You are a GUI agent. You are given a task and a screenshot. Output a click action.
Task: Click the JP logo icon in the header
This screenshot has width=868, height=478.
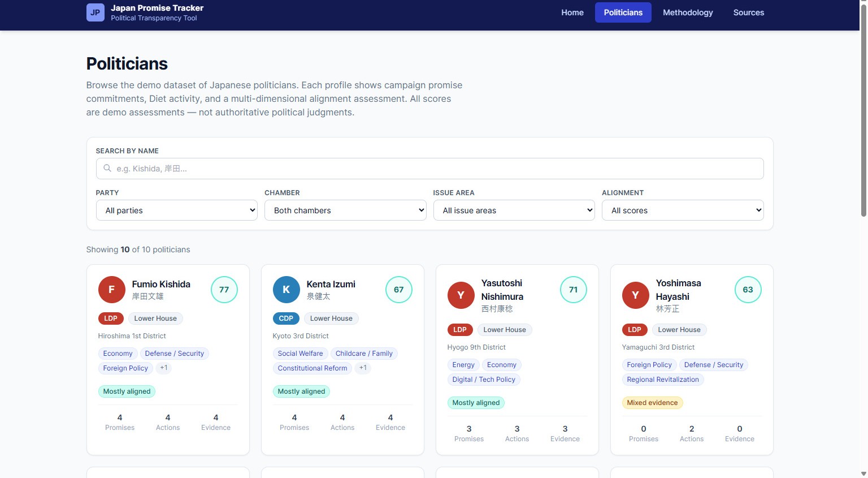[x=94, y=12]
